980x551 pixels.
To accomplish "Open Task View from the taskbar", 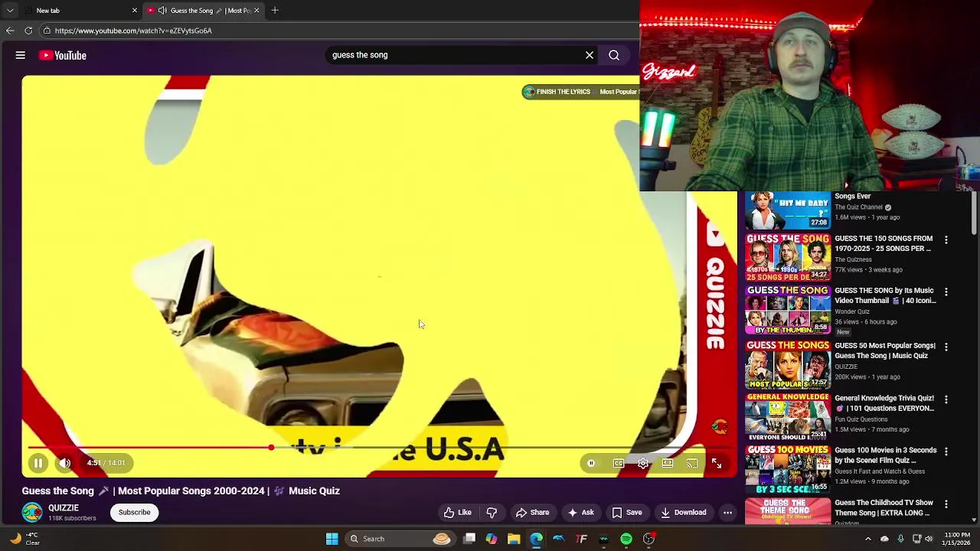I will tap(469, 539).
